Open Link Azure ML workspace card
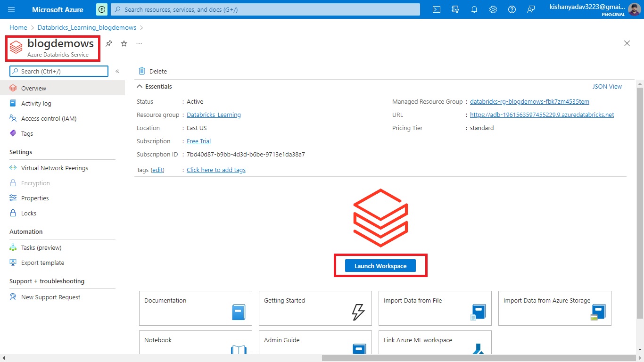Viewport: 644px width, 362px height. click(435, 342)
